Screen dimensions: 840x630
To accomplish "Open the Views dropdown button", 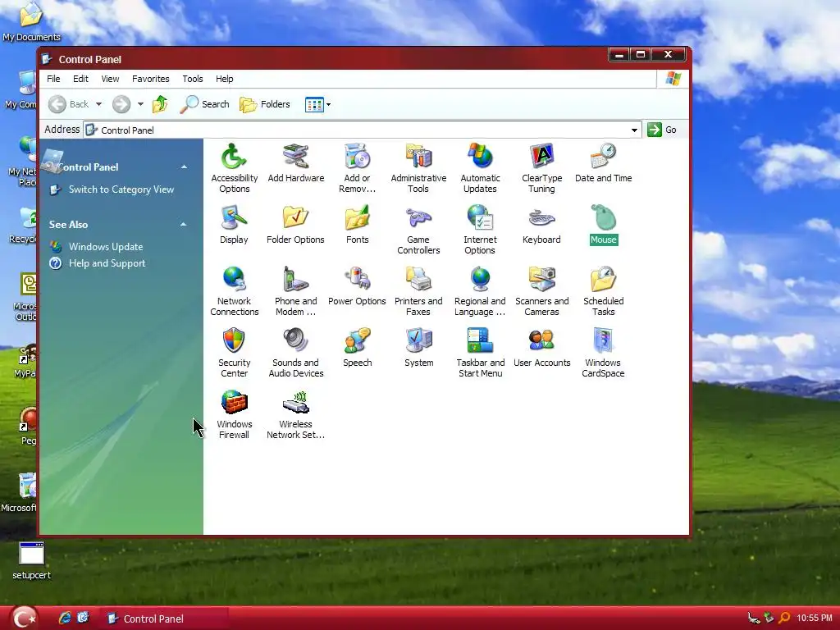I will 317,104.
